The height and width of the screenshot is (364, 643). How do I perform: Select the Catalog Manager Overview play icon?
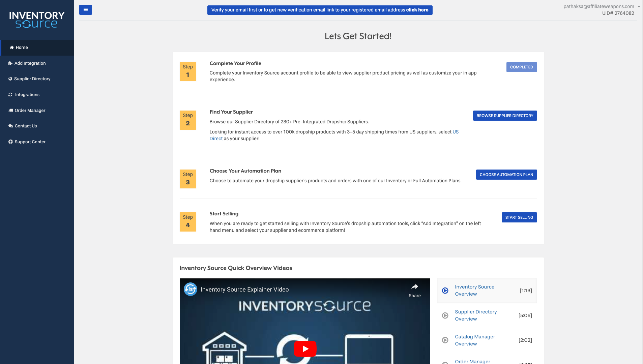pyautogui.click(x=445, y=340)
